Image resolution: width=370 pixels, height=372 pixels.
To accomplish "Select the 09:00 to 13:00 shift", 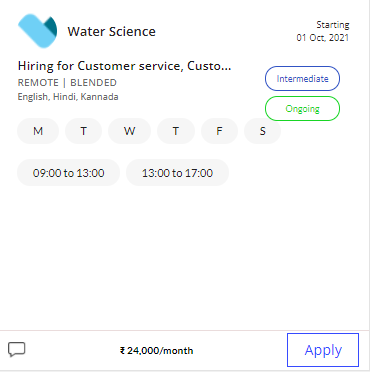I will [68, 173].
